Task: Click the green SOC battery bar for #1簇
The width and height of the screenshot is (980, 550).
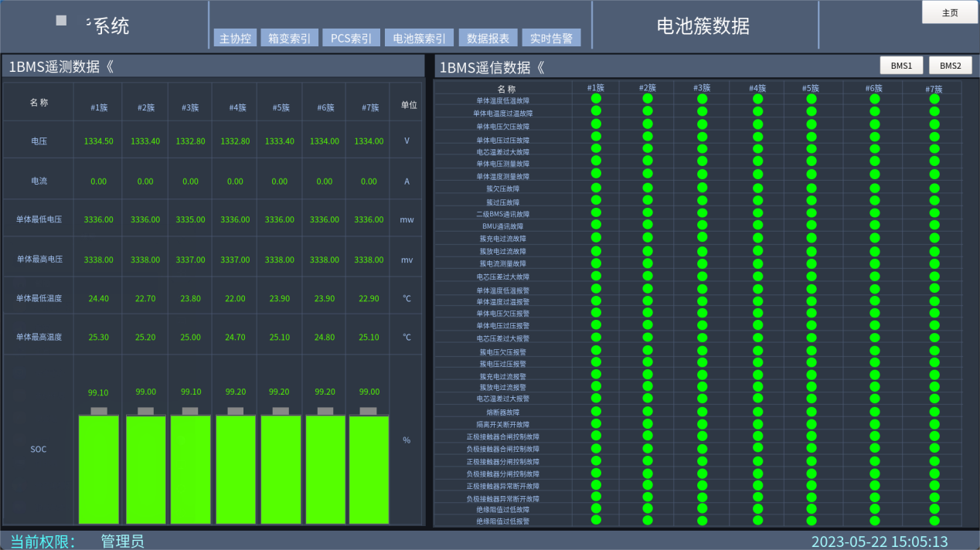Action: [x=99, y=470]
